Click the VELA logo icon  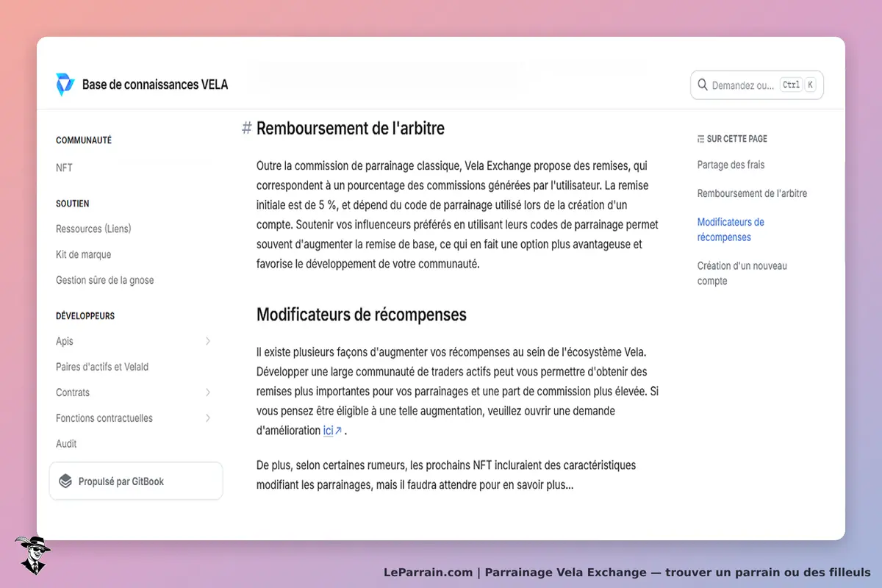pyautogui.click(x=65, y=85)
